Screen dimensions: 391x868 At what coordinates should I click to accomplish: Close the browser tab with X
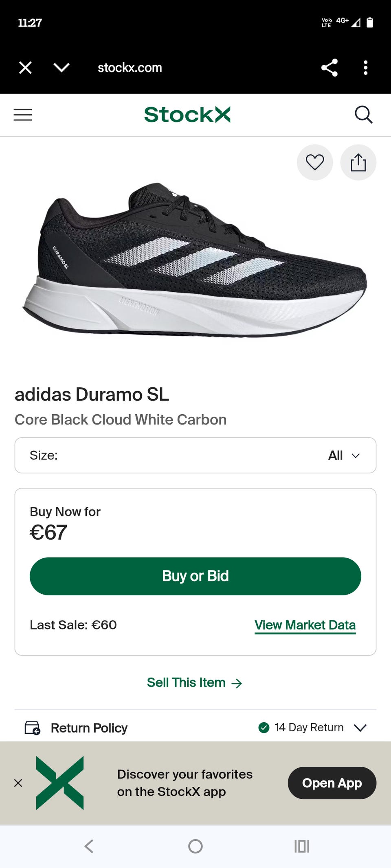[25, 68]
